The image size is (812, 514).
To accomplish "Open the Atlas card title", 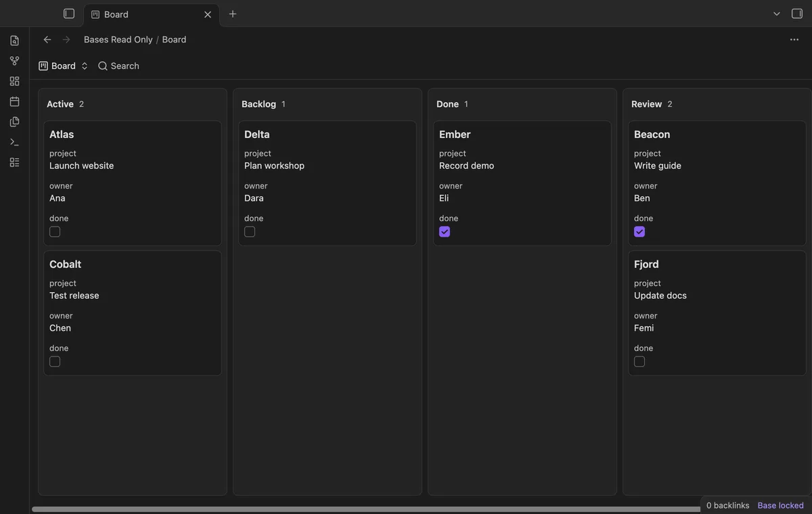I will (x=62, y=135).
